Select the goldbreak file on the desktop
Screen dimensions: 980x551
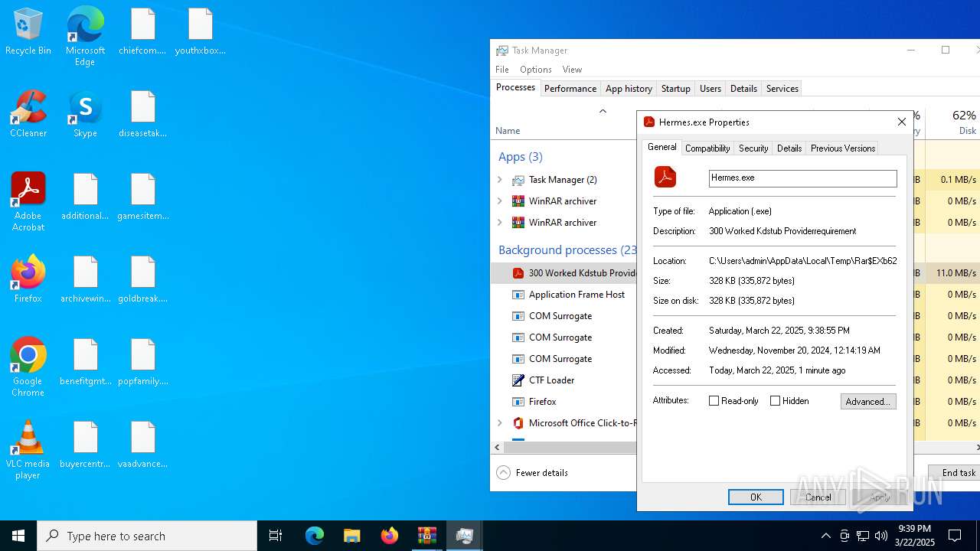coord(142,280)
